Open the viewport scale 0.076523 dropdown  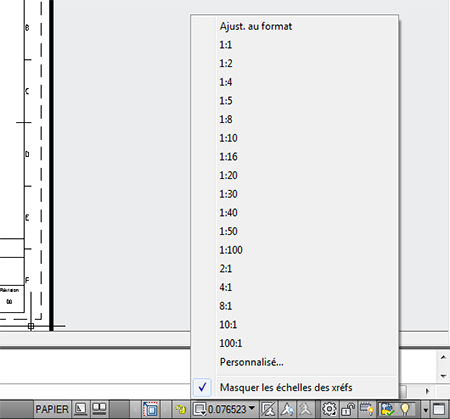(x=225, y=409)
